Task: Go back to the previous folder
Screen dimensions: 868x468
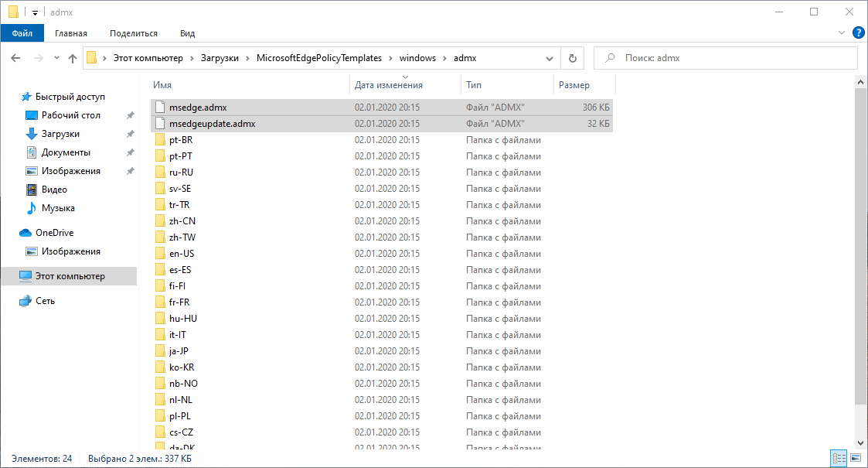Action: 15,57
